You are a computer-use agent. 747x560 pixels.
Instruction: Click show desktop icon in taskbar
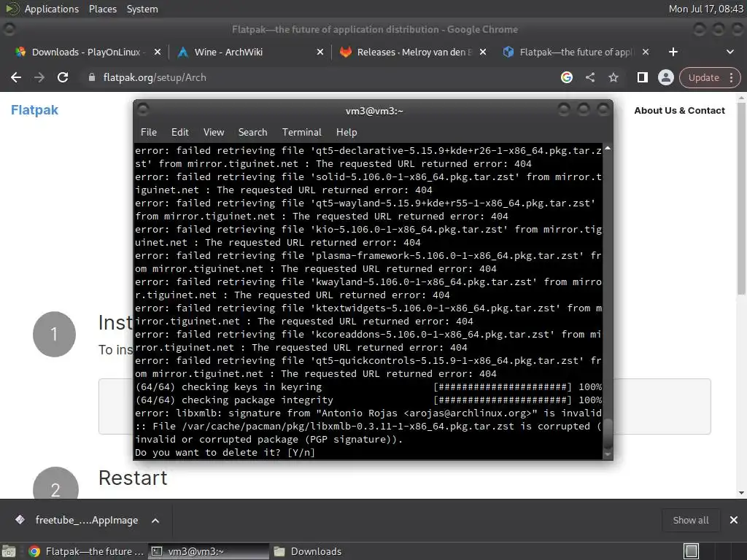pos(9,551)
